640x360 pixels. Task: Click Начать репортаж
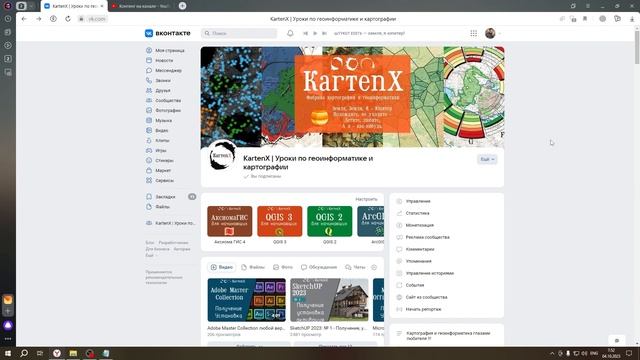(419, 309)
